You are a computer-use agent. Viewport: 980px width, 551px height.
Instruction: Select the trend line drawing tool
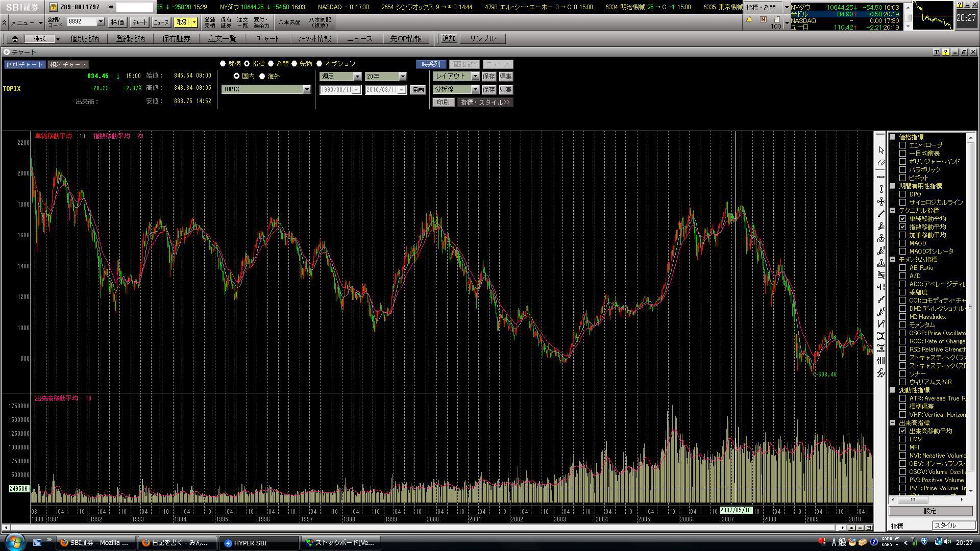881,214
